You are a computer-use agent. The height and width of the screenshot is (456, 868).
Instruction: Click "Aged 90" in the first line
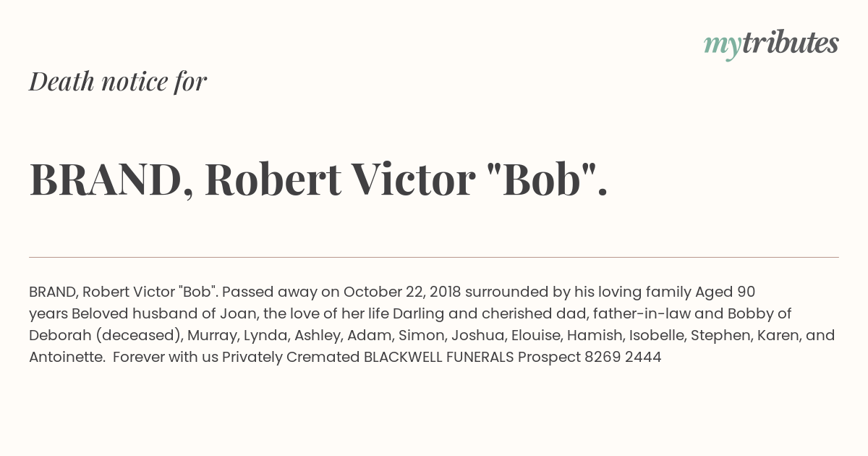(725, 292)
